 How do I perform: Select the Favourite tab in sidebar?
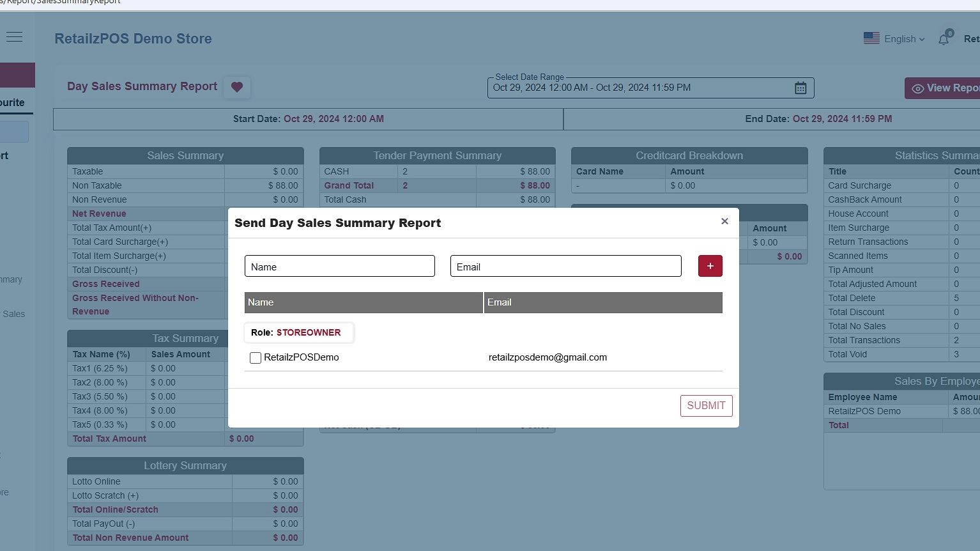(x=13, y=102)
